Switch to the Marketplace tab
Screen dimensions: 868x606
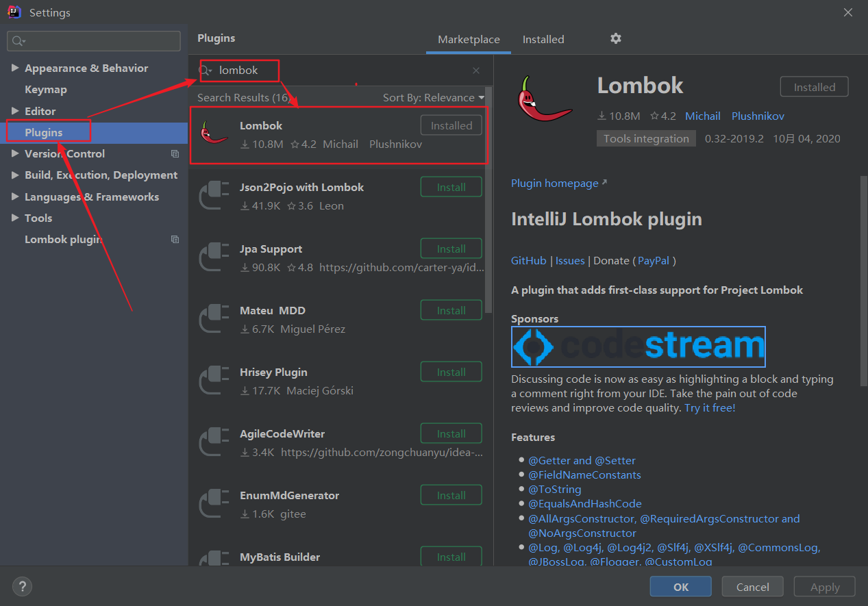469,40
